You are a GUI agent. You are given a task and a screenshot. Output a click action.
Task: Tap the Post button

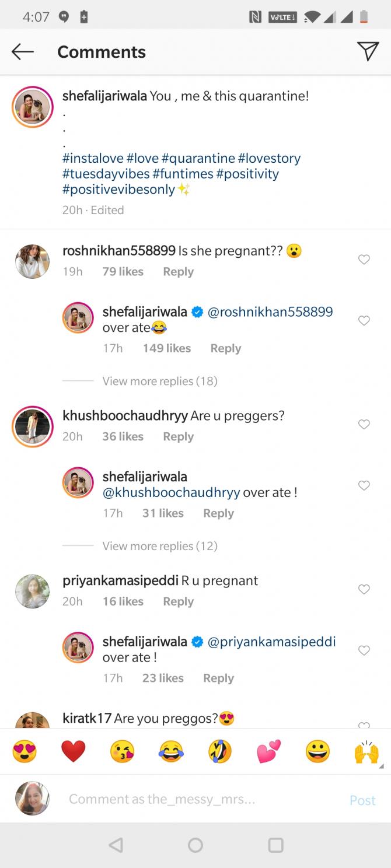click(x=362, y=800)
